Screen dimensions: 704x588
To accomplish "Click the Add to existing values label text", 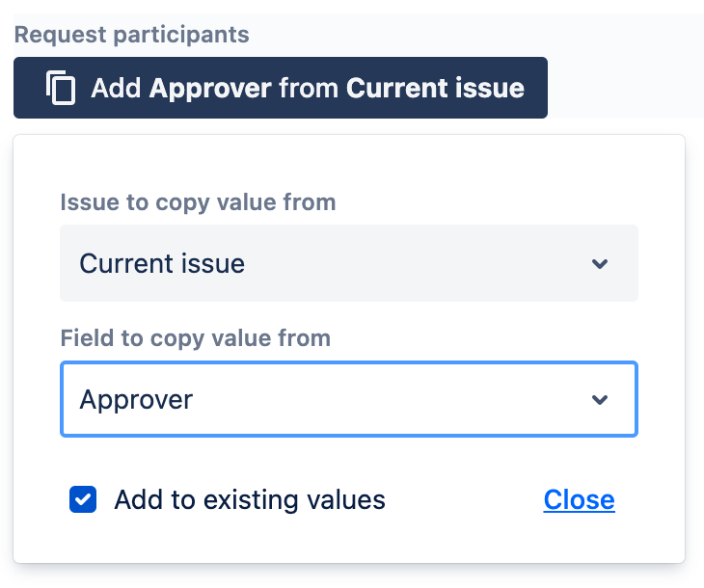I will [x=250, y=499].
